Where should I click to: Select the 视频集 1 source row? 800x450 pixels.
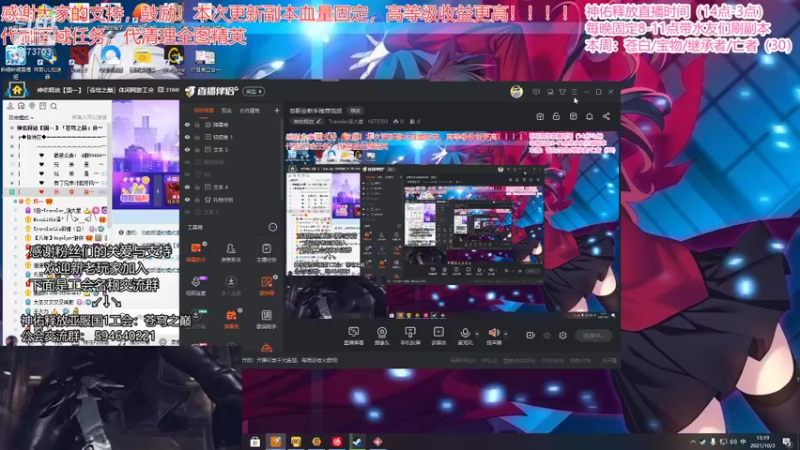[x=232, y=137]
